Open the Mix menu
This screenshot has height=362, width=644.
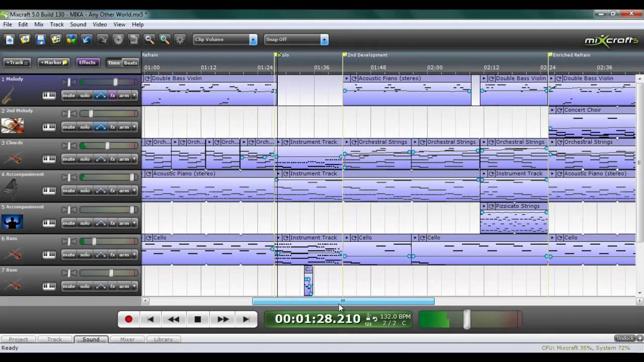coord(39,24)
